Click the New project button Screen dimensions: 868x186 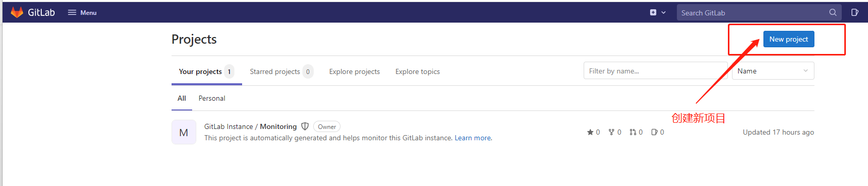[789, 39]
